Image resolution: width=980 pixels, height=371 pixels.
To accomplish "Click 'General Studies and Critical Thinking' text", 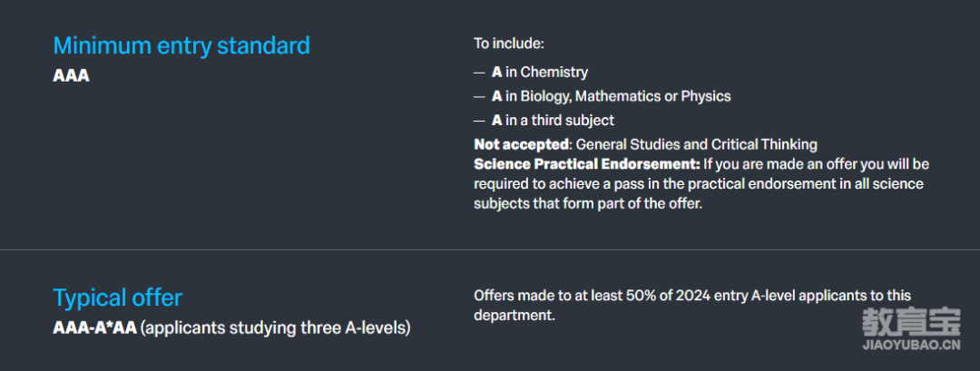I will 696,144.
